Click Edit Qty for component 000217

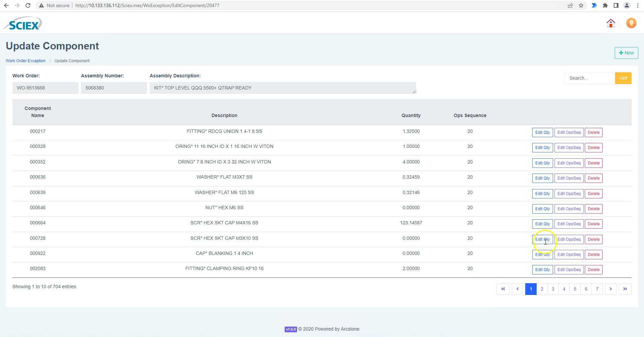[542, 133]
